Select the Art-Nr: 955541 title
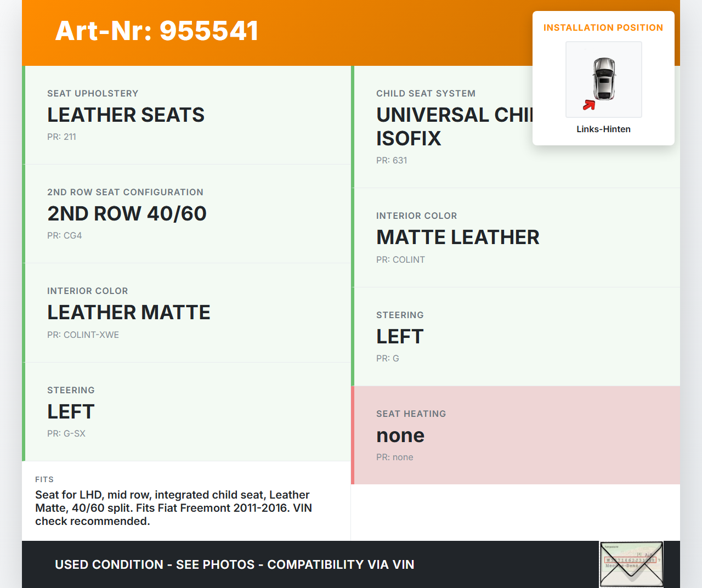Viewport: 702px width, 588px height. 157,31
